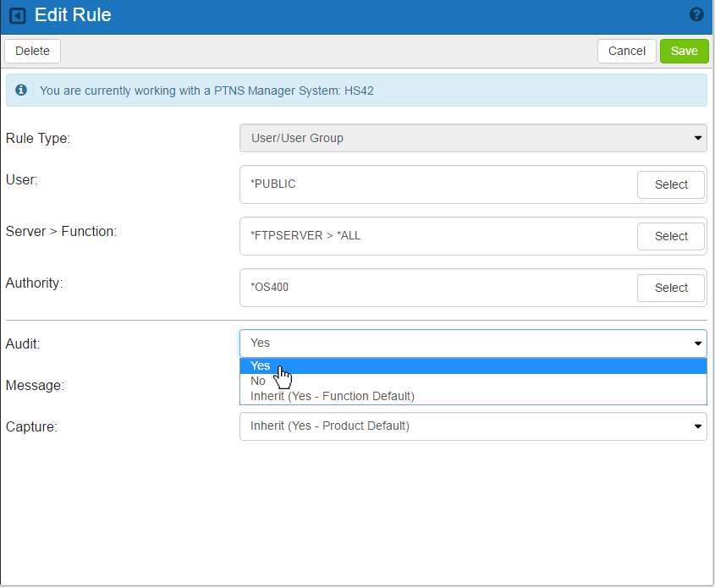Pick Inherit (Yes - Function Default) option

point(332,396)
